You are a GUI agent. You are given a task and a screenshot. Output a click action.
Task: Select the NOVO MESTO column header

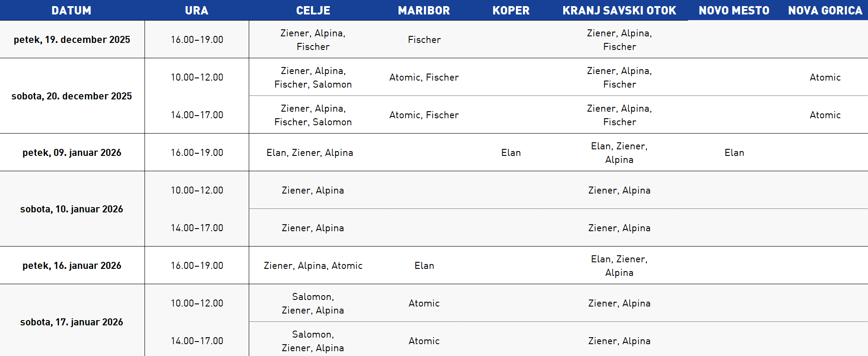pyautogui.click(x=734, y=11)
